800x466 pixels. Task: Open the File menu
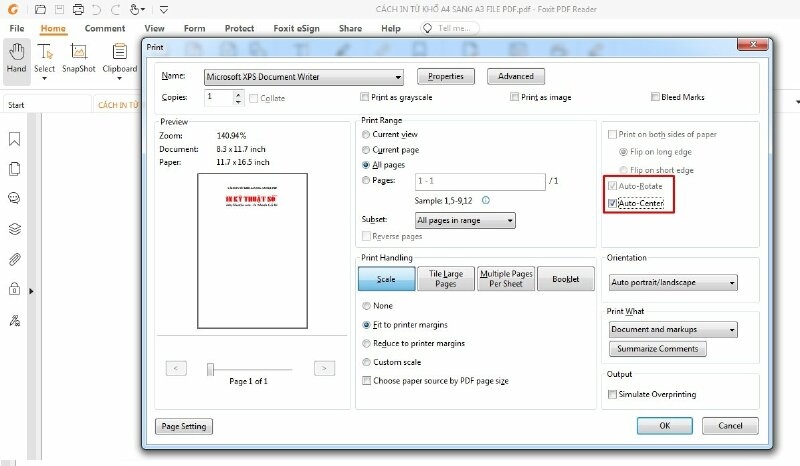point(17,28)
